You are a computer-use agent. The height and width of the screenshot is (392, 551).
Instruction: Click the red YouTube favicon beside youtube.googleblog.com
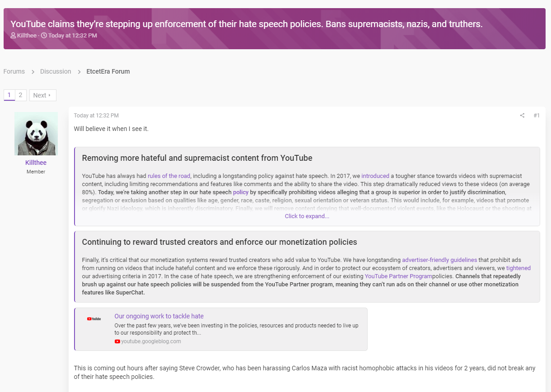[117, 341]
